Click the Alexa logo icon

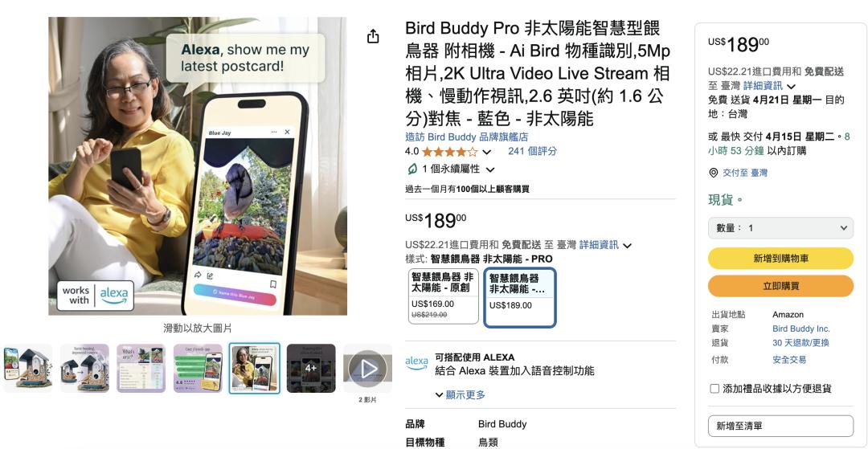[416, 363]
